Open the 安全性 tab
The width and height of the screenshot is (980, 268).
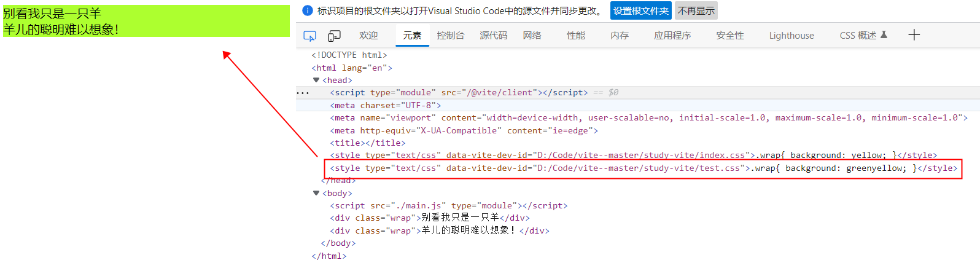point(730,36)
